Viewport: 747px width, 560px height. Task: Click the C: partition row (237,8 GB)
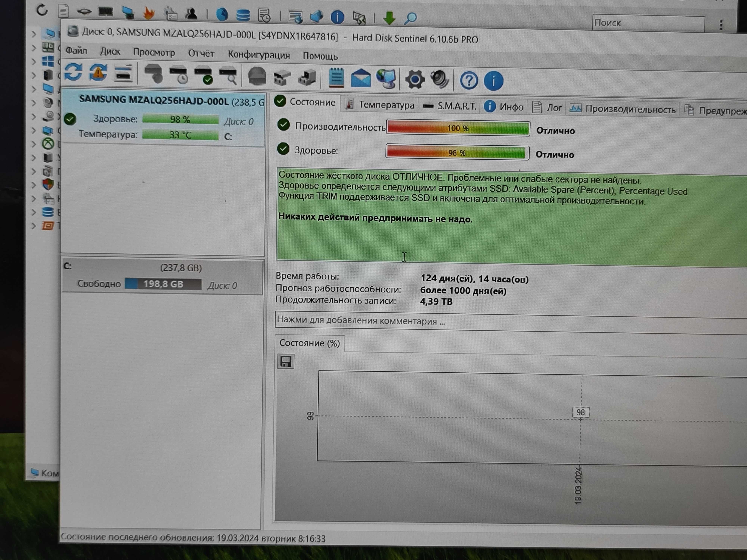162,277
